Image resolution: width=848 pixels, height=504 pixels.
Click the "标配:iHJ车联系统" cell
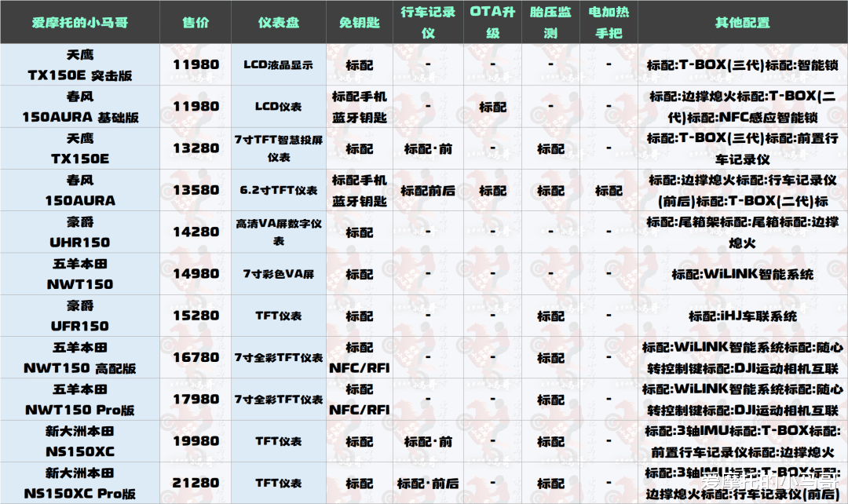coord(743,316)
